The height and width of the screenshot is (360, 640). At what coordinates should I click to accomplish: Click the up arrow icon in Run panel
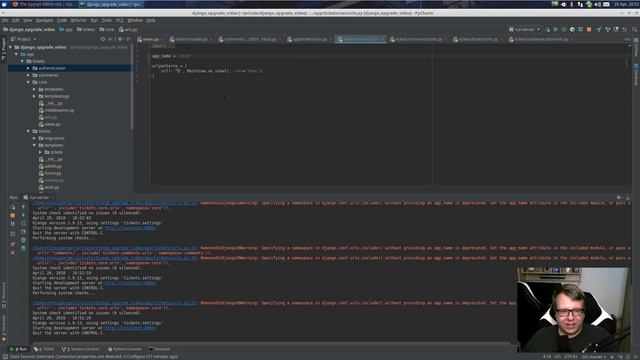(x=23, y=207)
